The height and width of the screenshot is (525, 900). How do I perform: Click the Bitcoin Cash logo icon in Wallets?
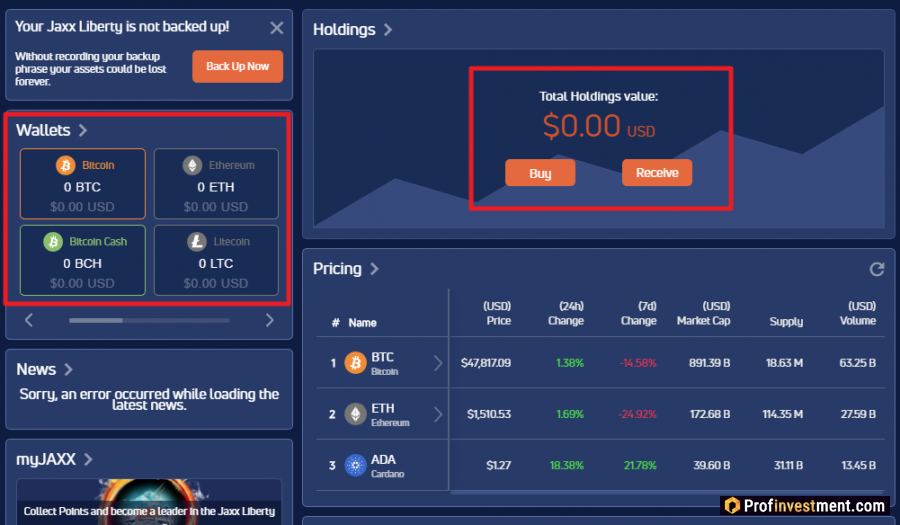(53, 242)
